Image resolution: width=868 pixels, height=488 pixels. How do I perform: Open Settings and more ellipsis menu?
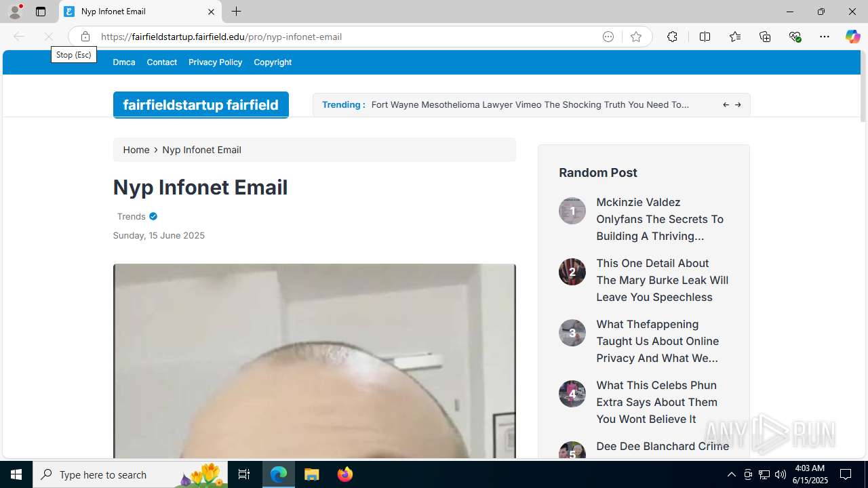tap(825, 37)
